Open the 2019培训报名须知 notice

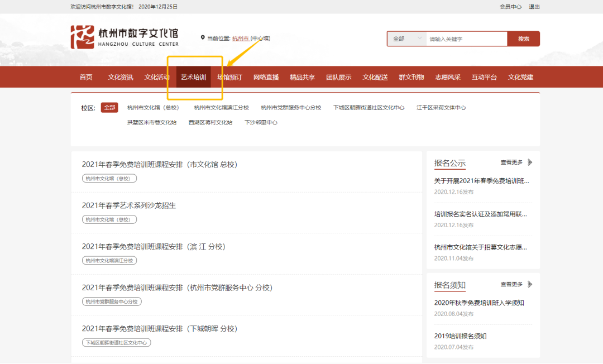(x=461, y=336)
